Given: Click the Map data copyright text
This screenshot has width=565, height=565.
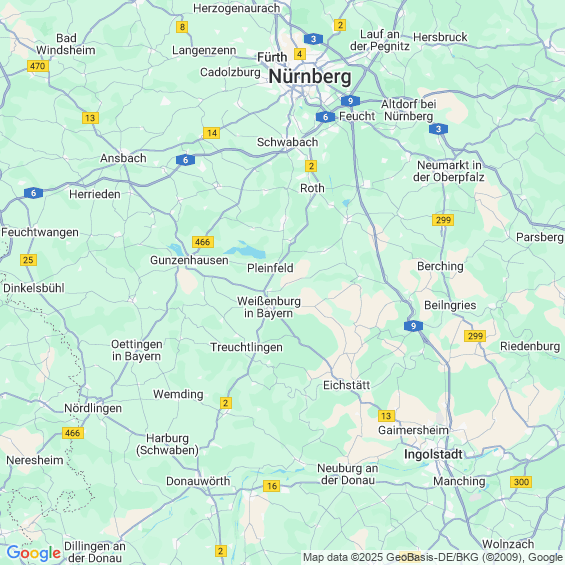Looking at the screenshot, I should pyautogui.click(x=433, y=557).
